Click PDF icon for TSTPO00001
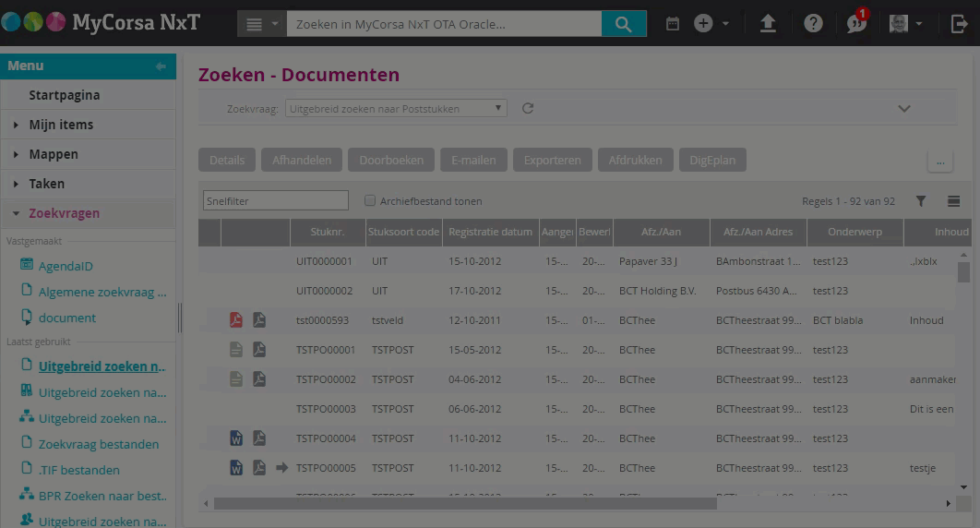This screenshot has width=980, height=528. [x=258, y=349]
